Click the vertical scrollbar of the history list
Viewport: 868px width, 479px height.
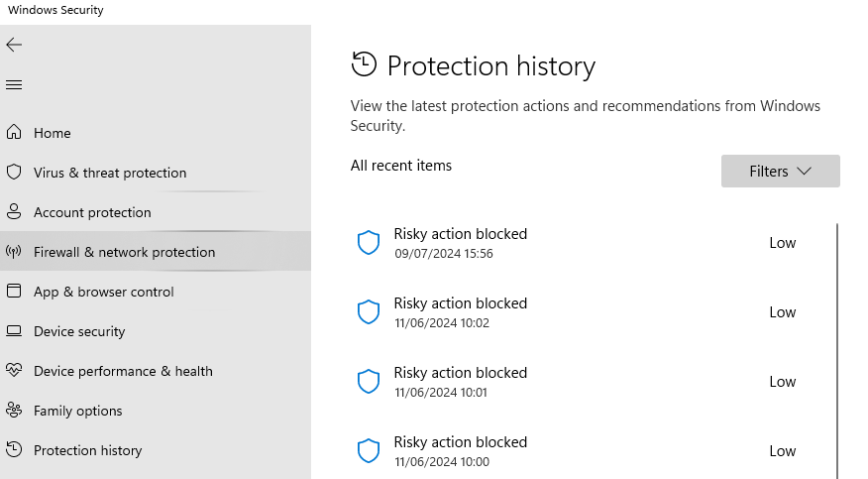(x=838, y=347)
